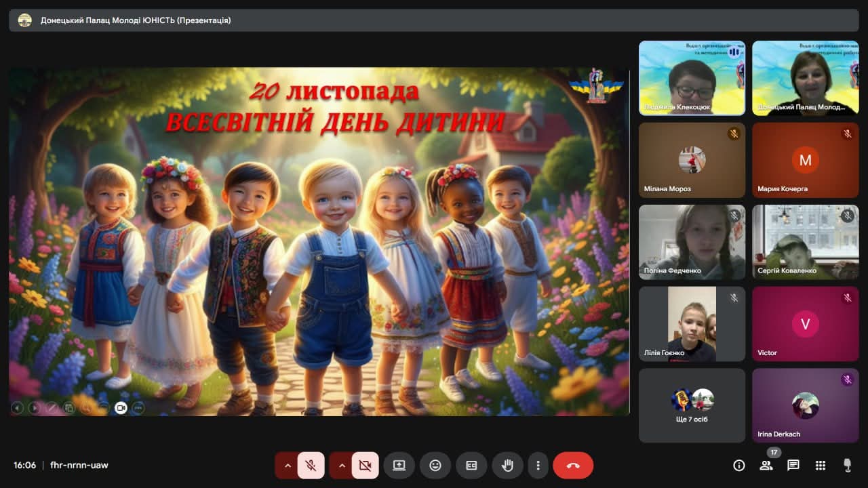Expand the audio settings chevron
Viewport: 868px width, 488px height.
click(287, 466)
